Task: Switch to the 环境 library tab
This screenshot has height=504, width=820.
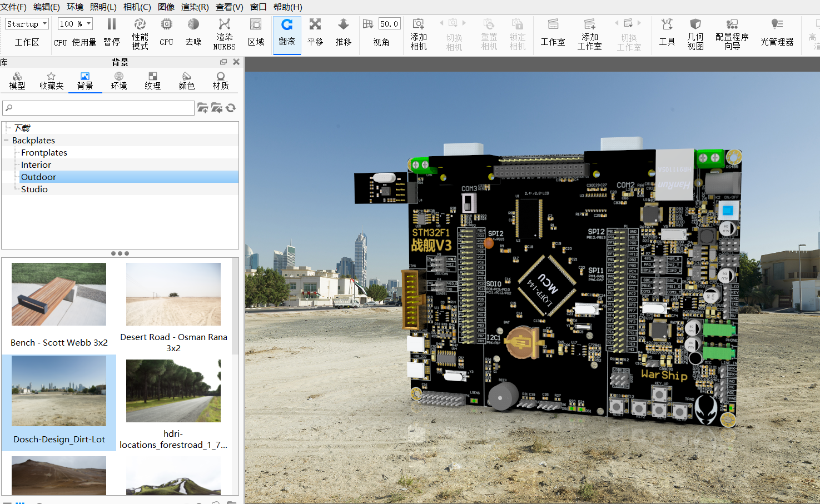Action: (119, 81)
